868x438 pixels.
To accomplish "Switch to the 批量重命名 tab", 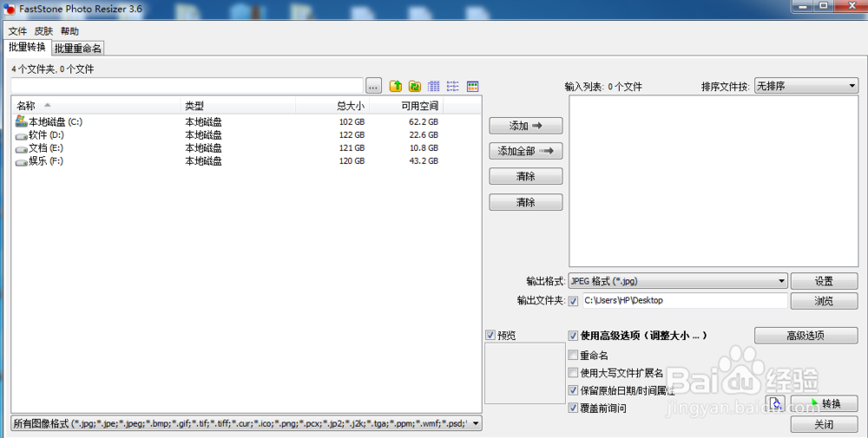I will pyautogui.click(x=78, y=49).
